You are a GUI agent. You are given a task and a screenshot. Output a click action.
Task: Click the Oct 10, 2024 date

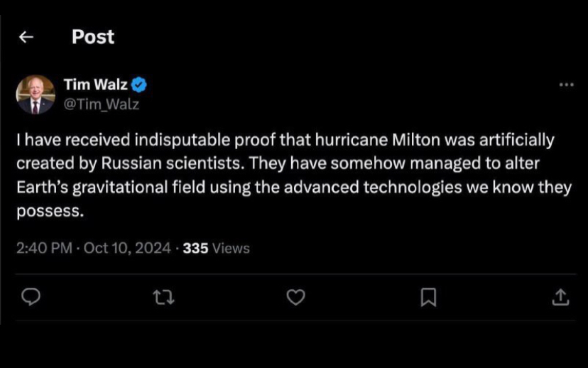click(x=127, y=248)
